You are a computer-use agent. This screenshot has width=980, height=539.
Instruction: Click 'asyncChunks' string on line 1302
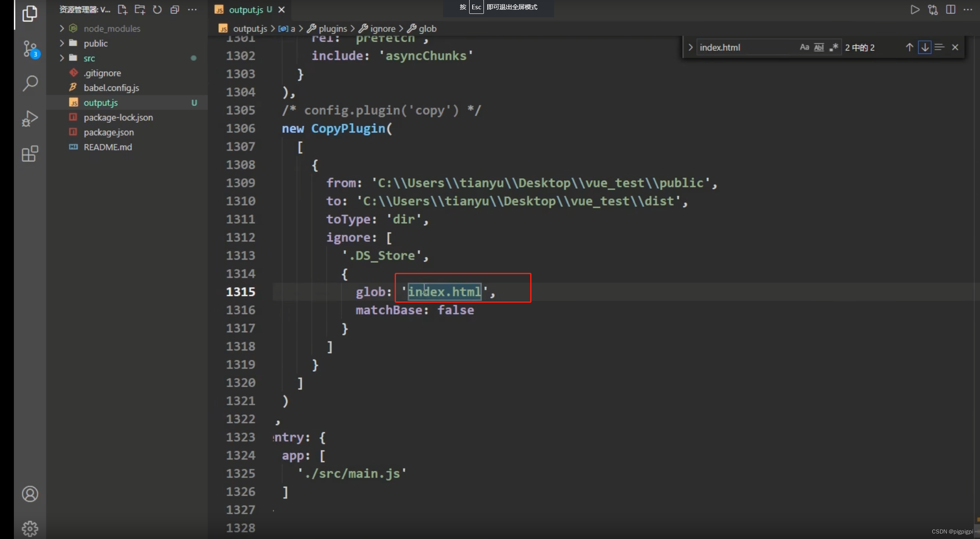pyautogui.click(x=426, y=56)
